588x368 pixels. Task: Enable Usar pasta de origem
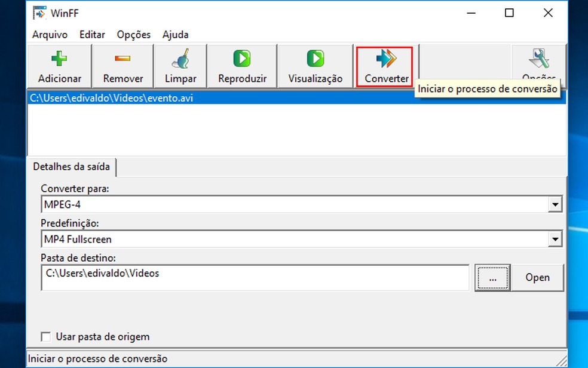point(46,336)
